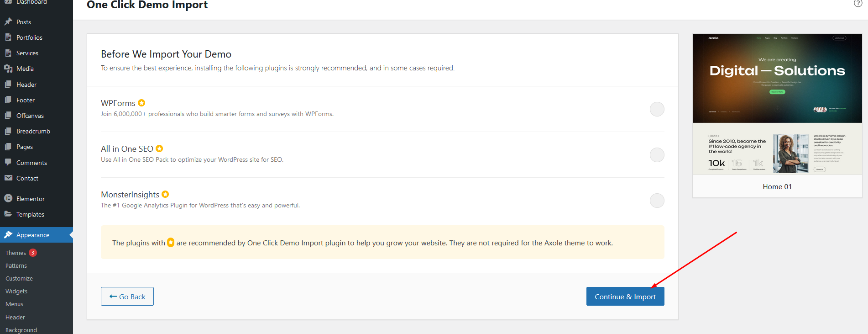Click the Breadcrumb sidebar icon
The width and height of the screenshot is (868, 334).
8,131
